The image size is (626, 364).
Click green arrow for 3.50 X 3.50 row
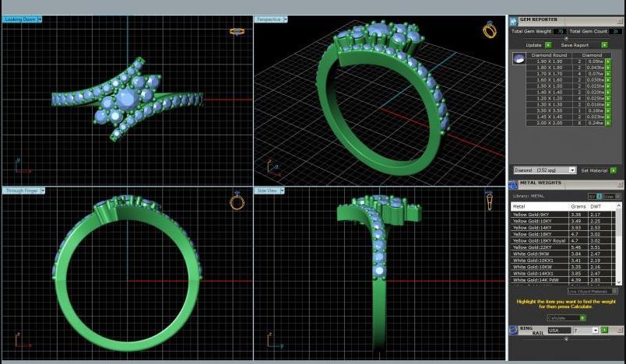[x=608, y=110]
